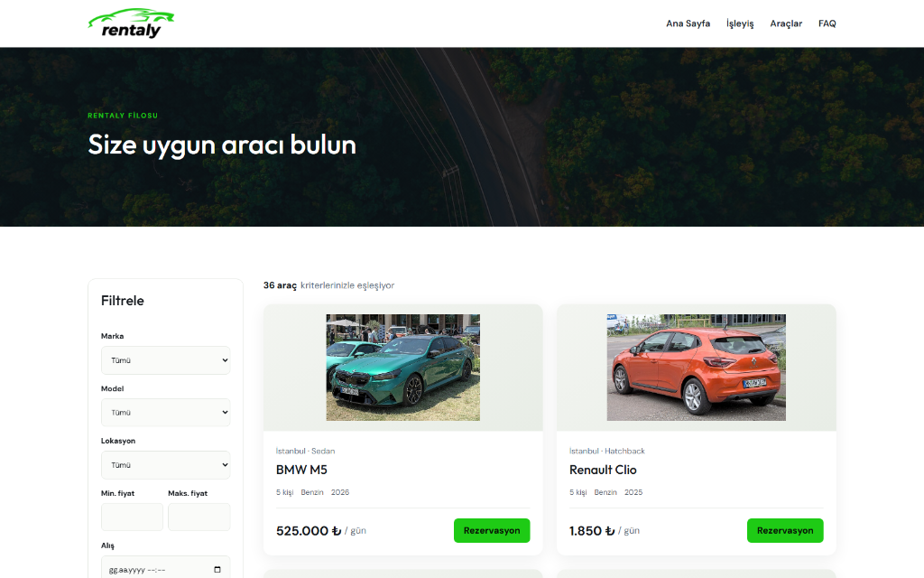924x578 pixels.
Task: Go to Ana Sayfa page
Action: (x=688, y=23)
